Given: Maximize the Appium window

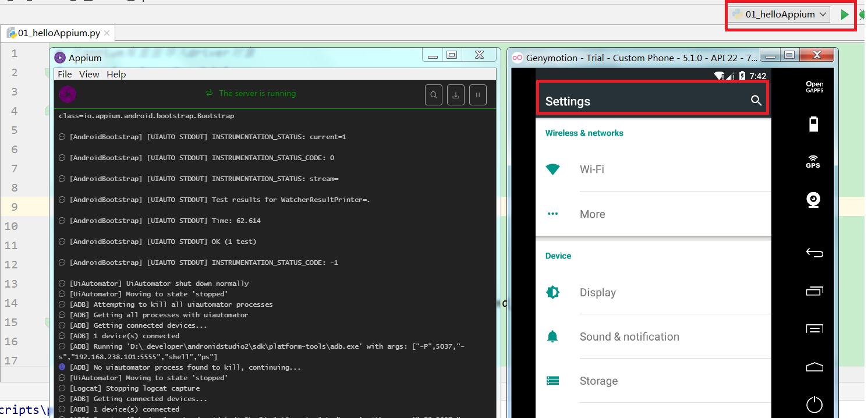Looking at the screenshot, I should point(452,55).
